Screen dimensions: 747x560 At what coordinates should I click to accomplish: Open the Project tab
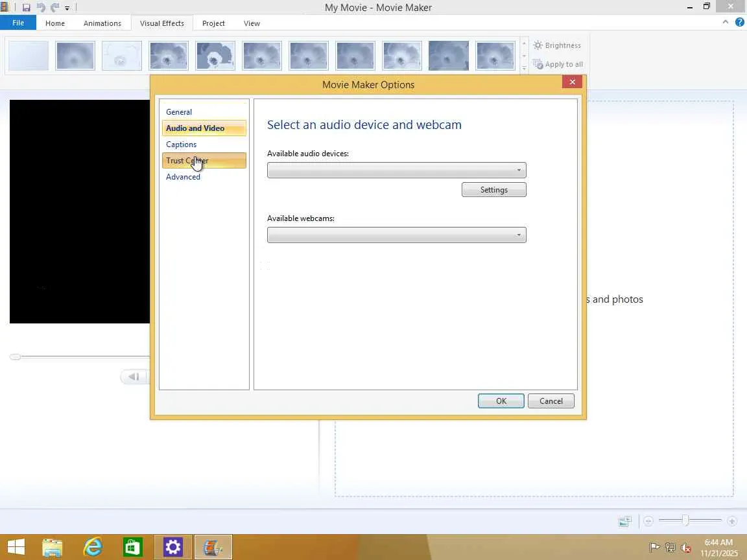pyautogui.click(x=213, y=23)
